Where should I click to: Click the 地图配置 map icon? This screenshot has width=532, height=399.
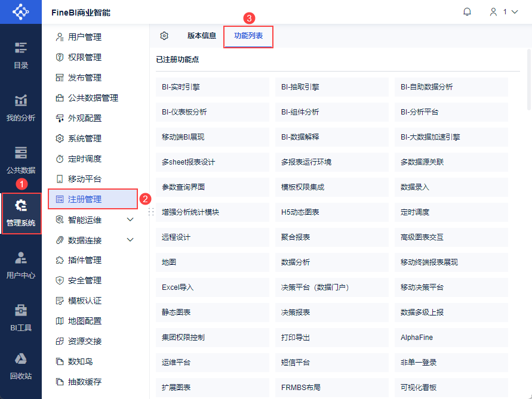[60, 321]
